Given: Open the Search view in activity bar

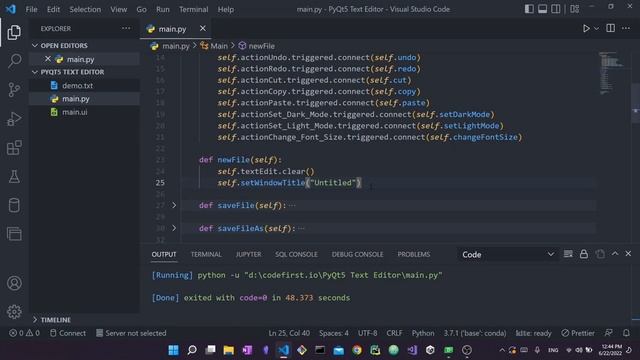Looking at the screenshot, I should pos(14,61).
